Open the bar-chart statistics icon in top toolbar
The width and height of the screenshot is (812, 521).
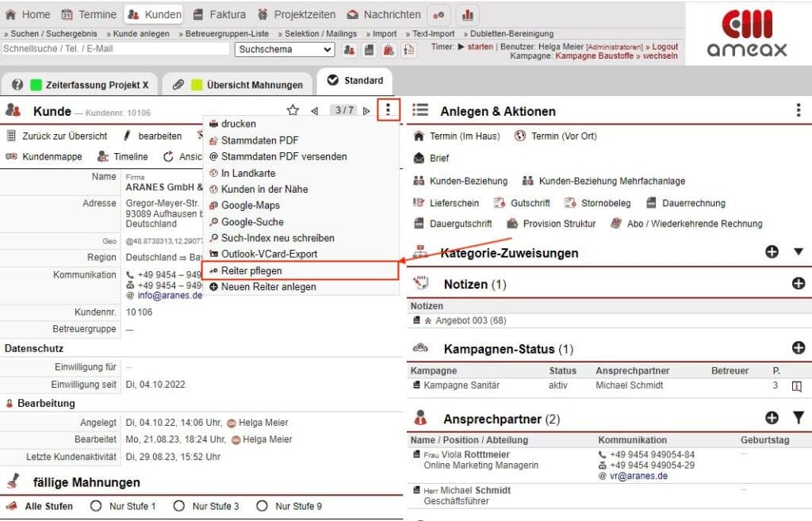[x=465, y=14]
